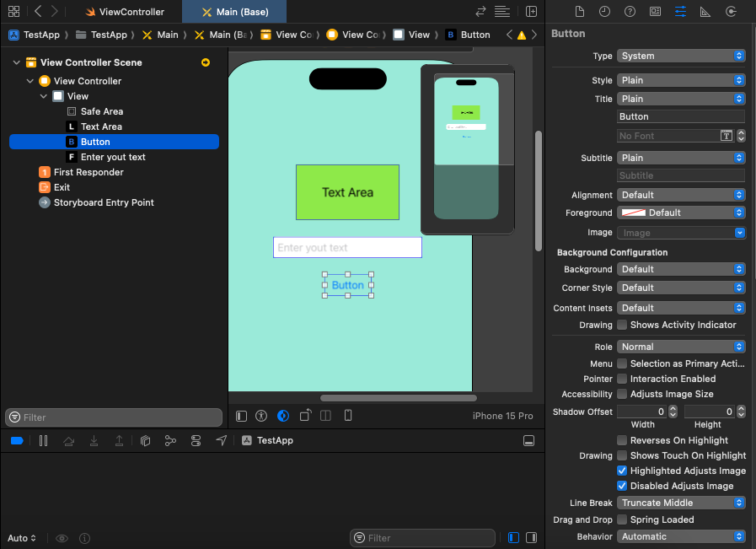Open the Identity inspector
The image size is (756, 549).
point(655,12)
